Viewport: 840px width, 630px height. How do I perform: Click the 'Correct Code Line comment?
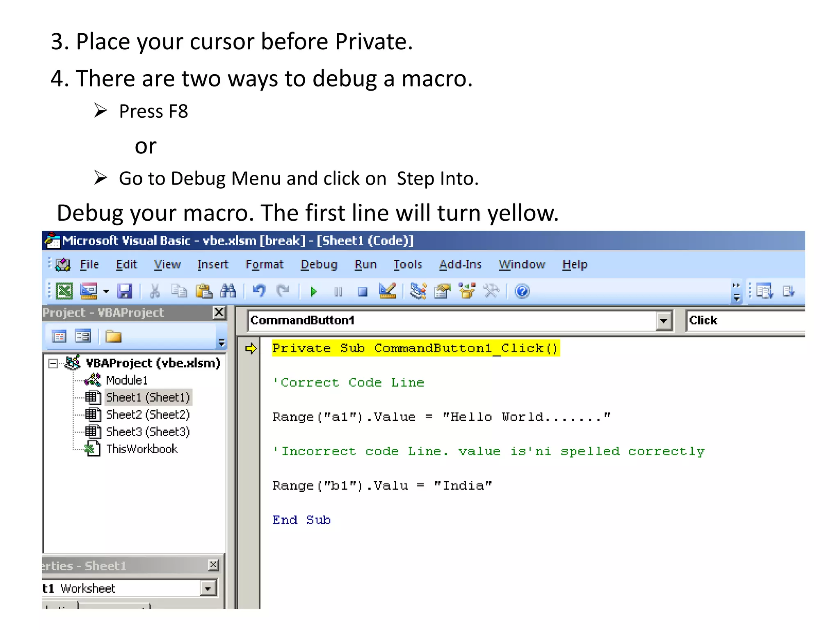pyautogui.click(x=348, y=383)
